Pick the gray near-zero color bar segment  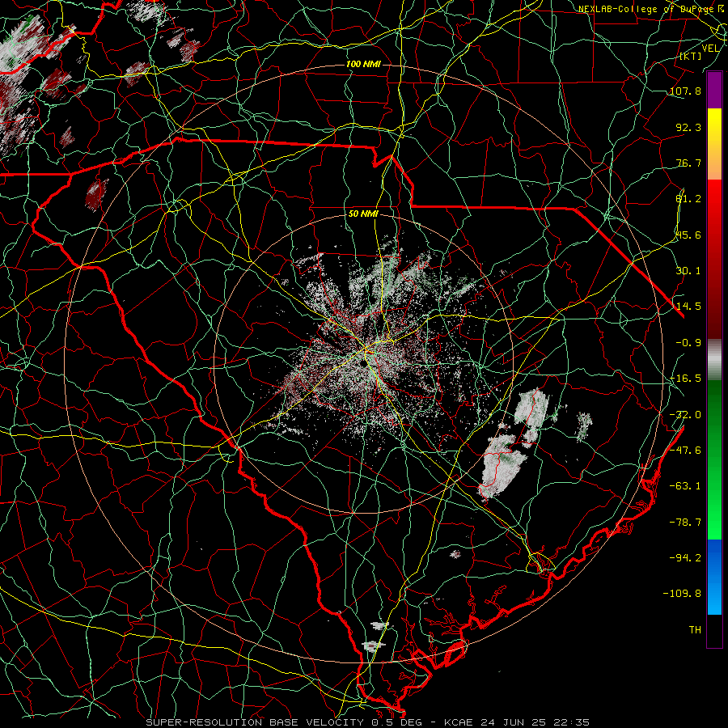coord(714,360)
